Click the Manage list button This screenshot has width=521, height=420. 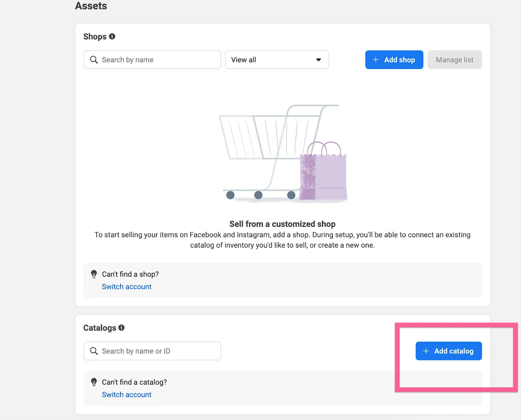(455, 60)
